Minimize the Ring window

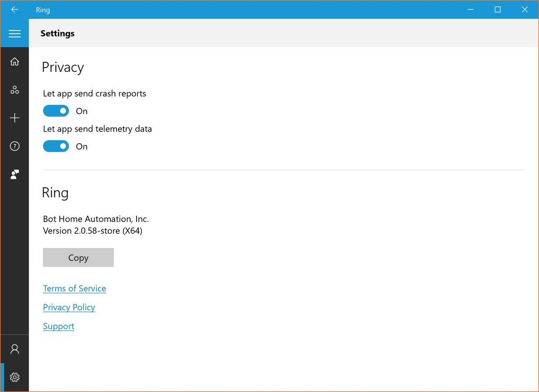pos(470,9)
